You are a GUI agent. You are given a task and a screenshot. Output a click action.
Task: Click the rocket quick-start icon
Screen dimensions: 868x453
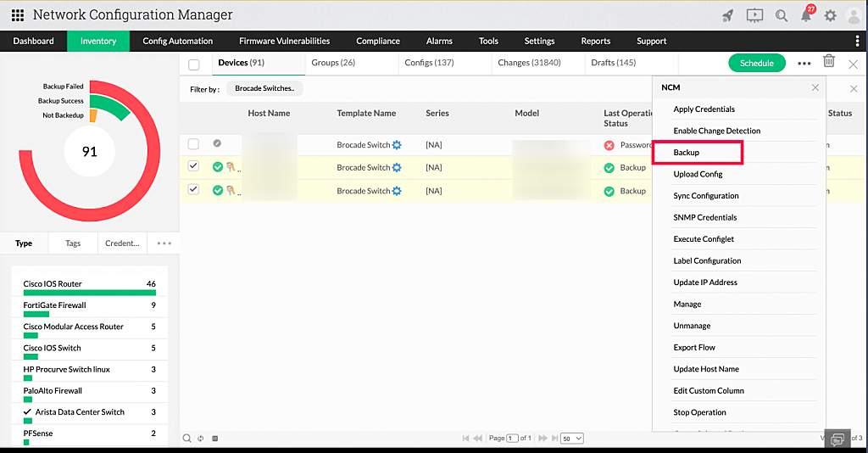tap(727, 15)
